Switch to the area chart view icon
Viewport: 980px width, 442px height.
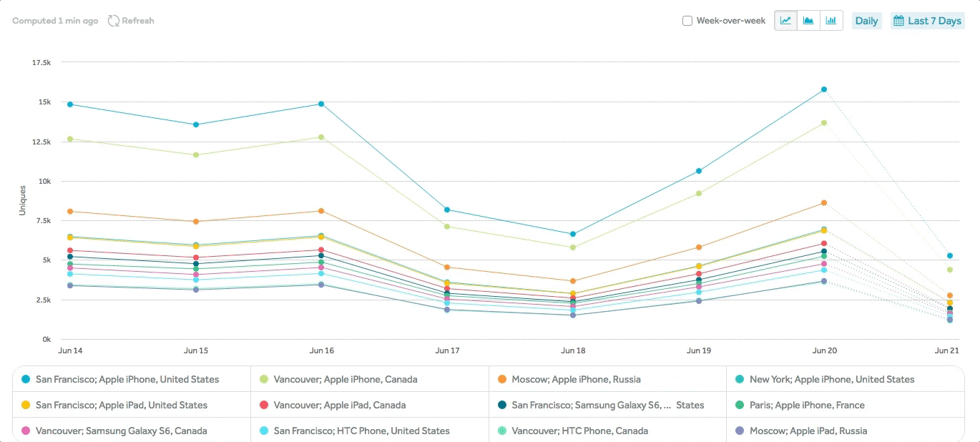pos(808,21)
